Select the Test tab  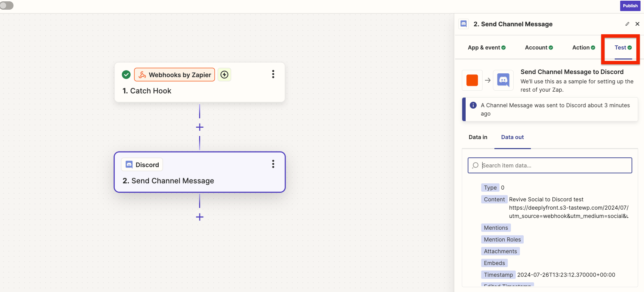[x=623, y=48]
